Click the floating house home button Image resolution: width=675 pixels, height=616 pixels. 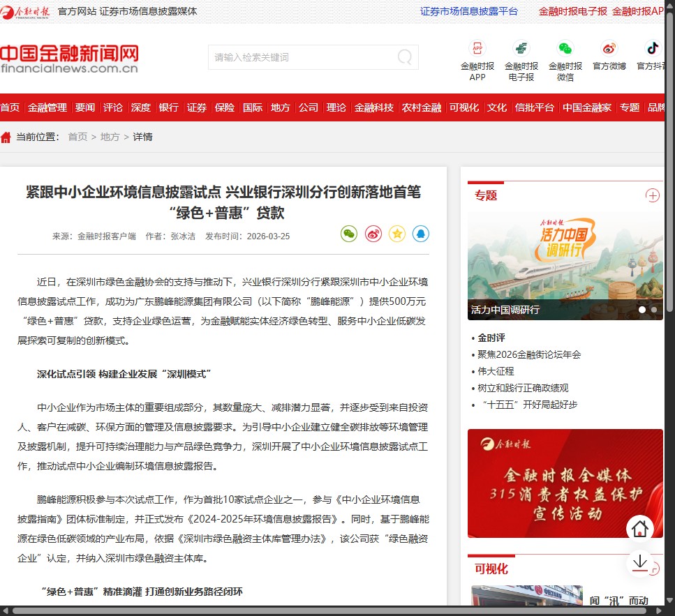point(639,529)
